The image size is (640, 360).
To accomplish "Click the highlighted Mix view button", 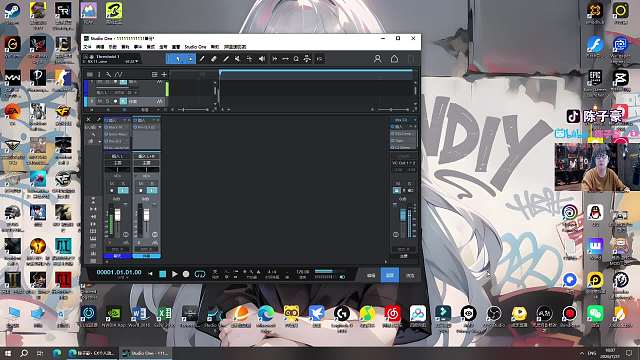I will click(390, 276).
